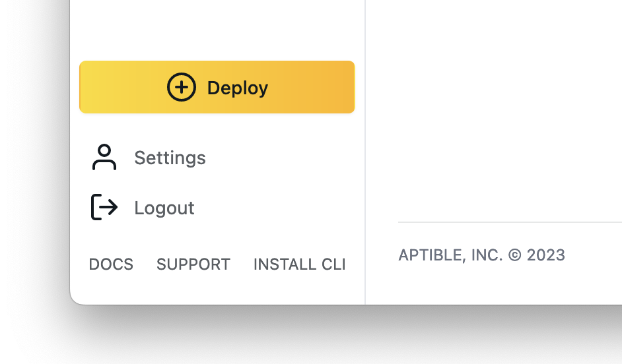This screenshot has width=622, height=364.
Task: Click the horizontal divider above footer text
Action: point(510,222)
